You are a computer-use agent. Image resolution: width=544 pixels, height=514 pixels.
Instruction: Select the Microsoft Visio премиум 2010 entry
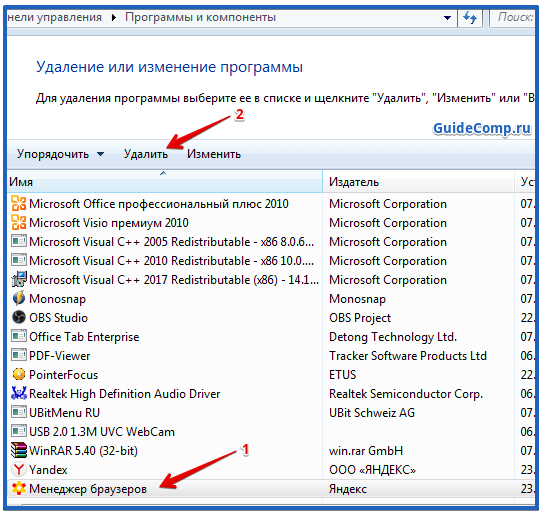[109, 223]
